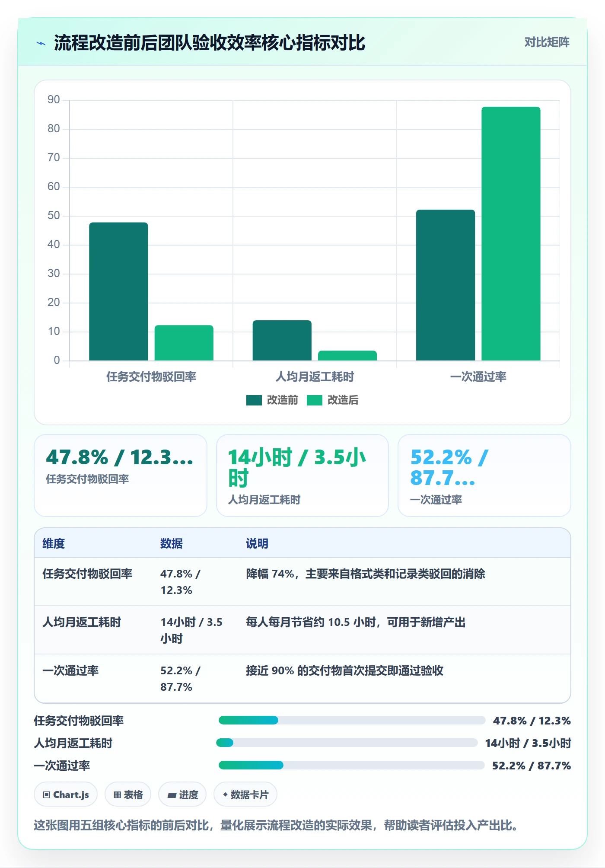Image resolution: width=605 pixels, height=868 pixels.
Task: Click the 改造前 bar for 人均月返工耗时
Action: coord(282,340)
